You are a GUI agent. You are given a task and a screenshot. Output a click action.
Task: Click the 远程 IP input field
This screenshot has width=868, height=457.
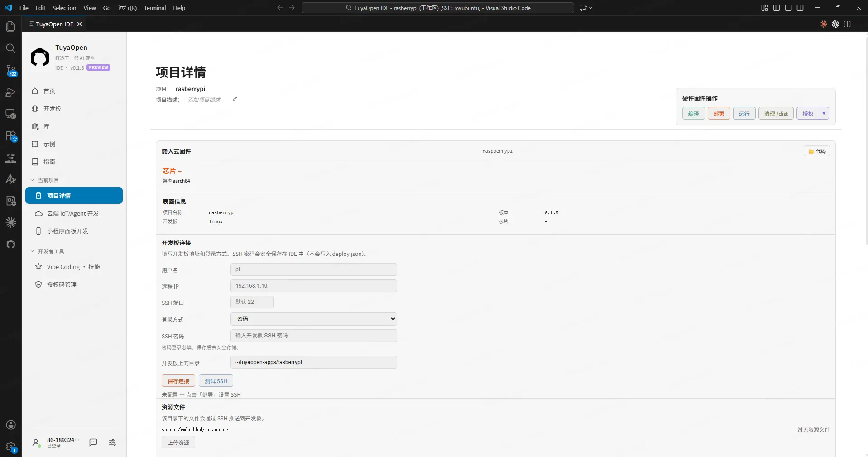[314, 286]
